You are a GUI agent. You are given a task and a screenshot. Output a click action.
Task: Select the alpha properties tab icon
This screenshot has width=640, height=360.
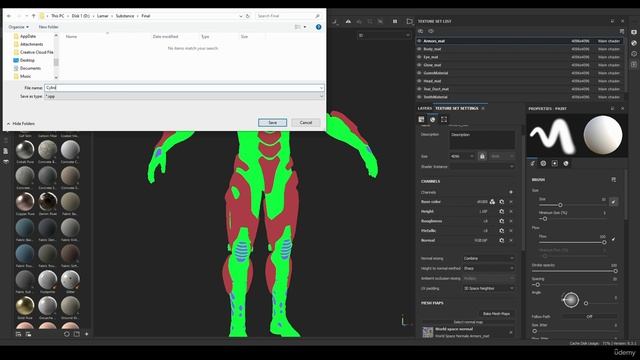(543, 163)
